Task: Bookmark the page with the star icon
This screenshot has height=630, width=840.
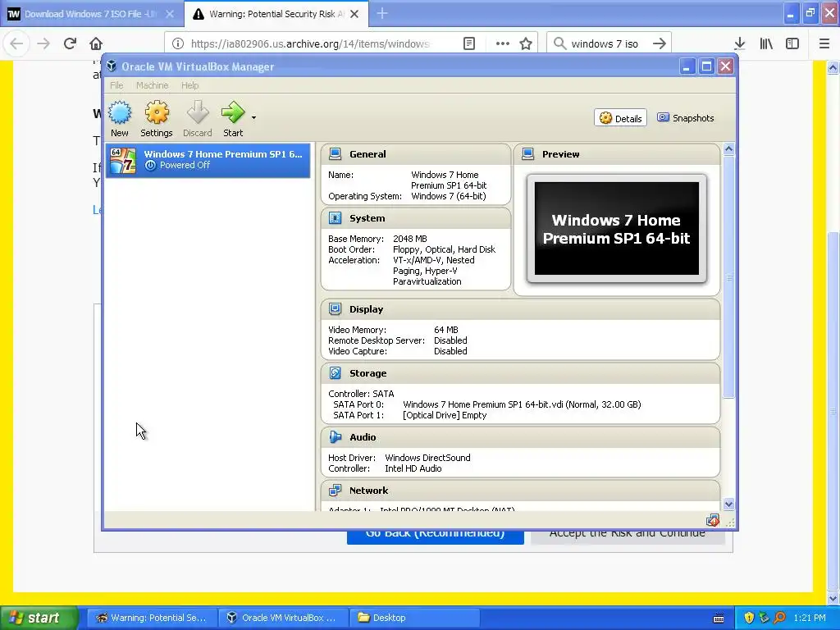Action: [x=526, y=43]
